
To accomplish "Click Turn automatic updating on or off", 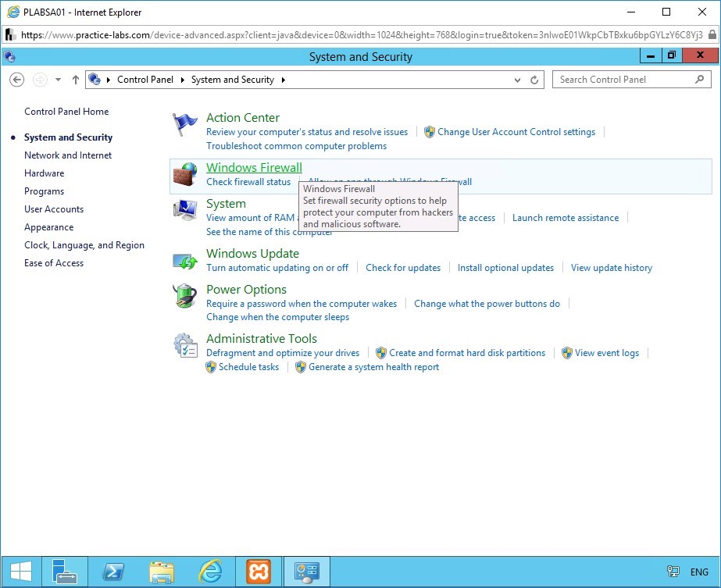I will (277, 268).
